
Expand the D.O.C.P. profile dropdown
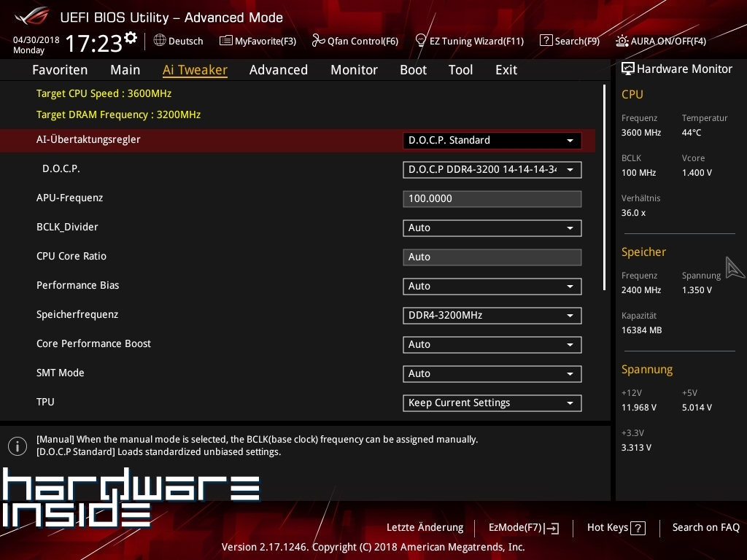(x=492, y=169)
